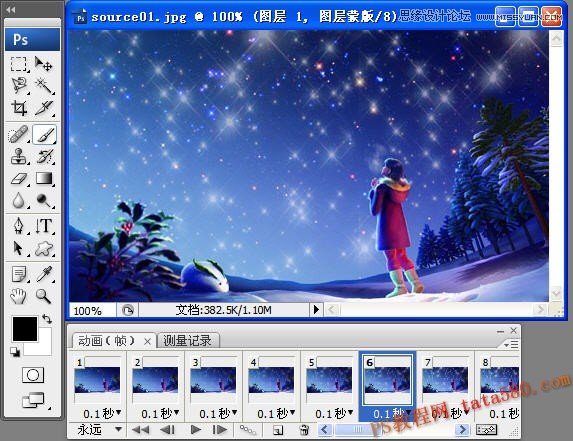
Task: Select the Eraser tool
Action: [19, 179]
